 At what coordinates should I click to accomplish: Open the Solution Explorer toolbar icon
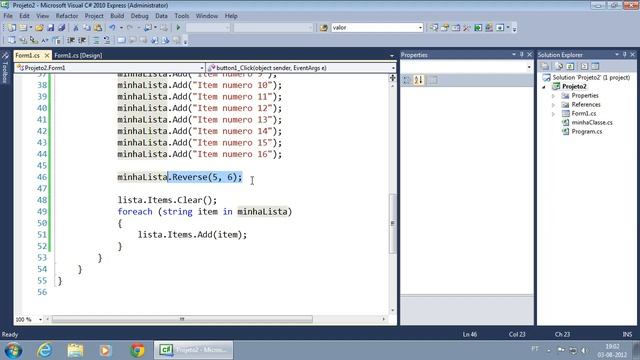click(x=434, y=28)
